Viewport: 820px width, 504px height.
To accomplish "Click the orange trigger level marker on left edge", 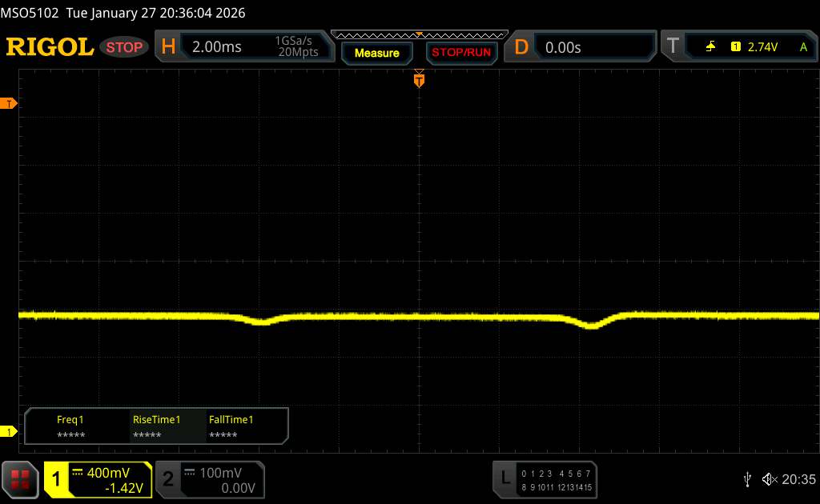I will tap(10, 104).
